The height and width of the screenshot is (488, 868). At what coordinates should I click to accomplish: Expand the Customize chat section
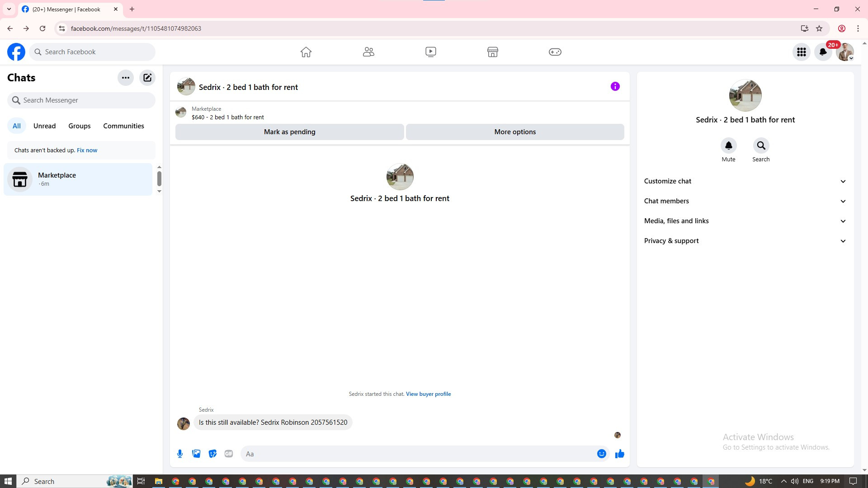[x=745, y=181]
